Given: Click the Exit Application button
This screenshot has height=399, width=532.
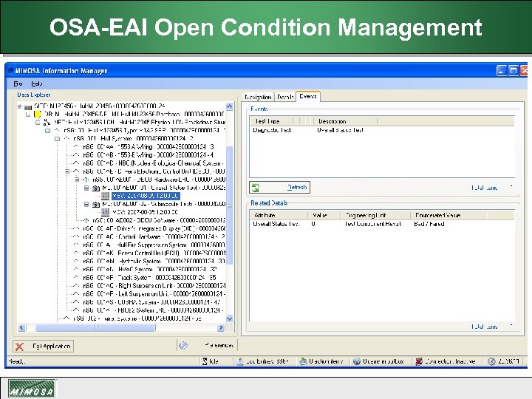Looking at the screenshot, I should [x=43, y=347].
